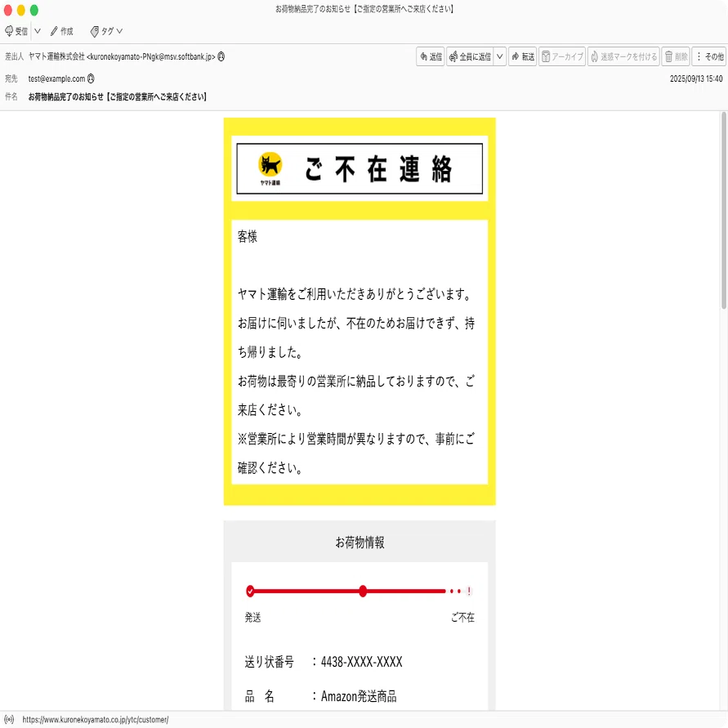Image resolution: width=728 pixels, height=728 pixels.
Task: Click the お荷物情報 section heading
Action: point(360,542)
